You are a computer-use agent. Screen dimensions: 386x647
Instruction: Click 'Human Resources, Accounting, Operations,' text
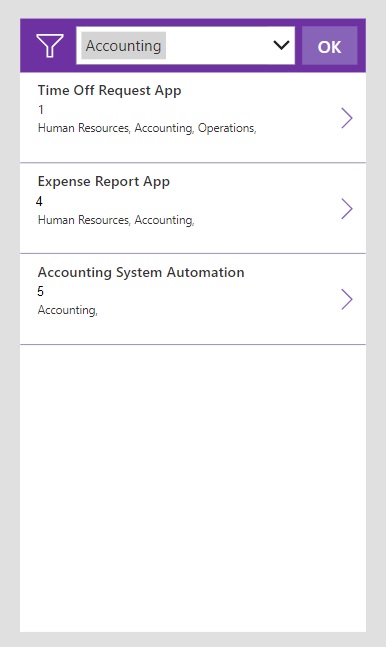click(147, 128)
